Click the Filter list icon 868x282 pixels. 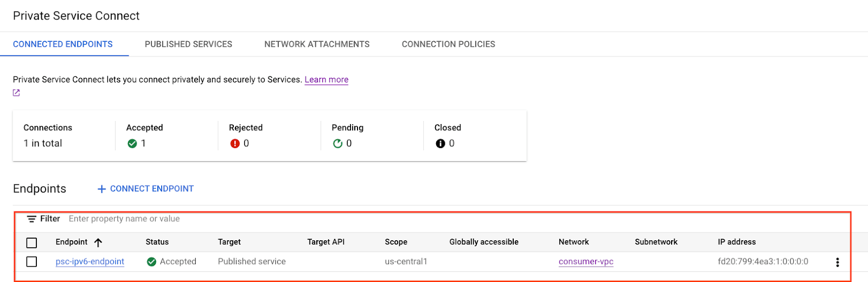32,219
